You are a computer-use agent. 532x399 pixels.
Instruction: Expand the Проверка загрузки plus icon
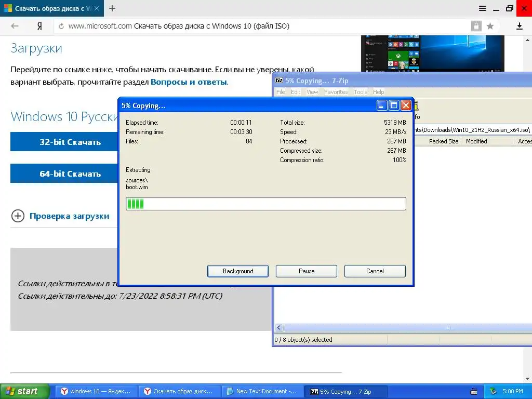[x=18, y=216]
